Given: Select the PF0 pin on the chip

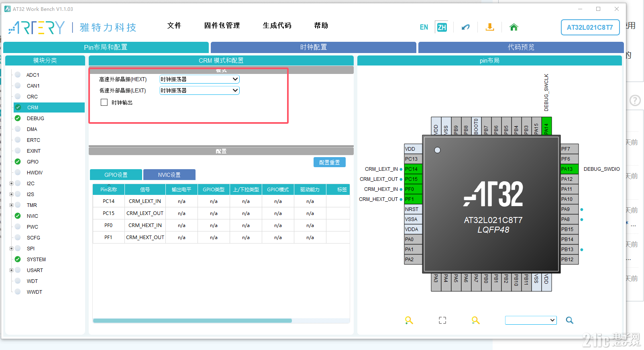Looking at the screenshot, I should point(413,189).
